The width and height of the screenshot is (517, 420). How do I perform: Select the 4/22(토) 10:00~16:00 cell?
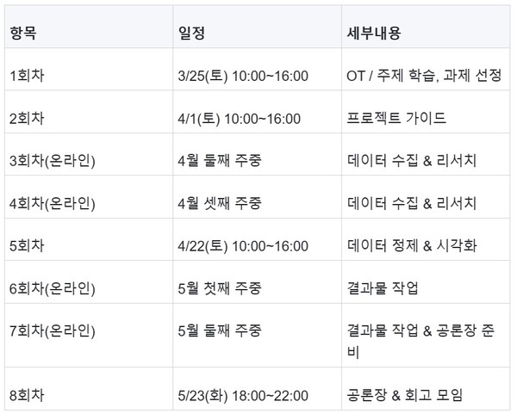[x=242, y=246]
